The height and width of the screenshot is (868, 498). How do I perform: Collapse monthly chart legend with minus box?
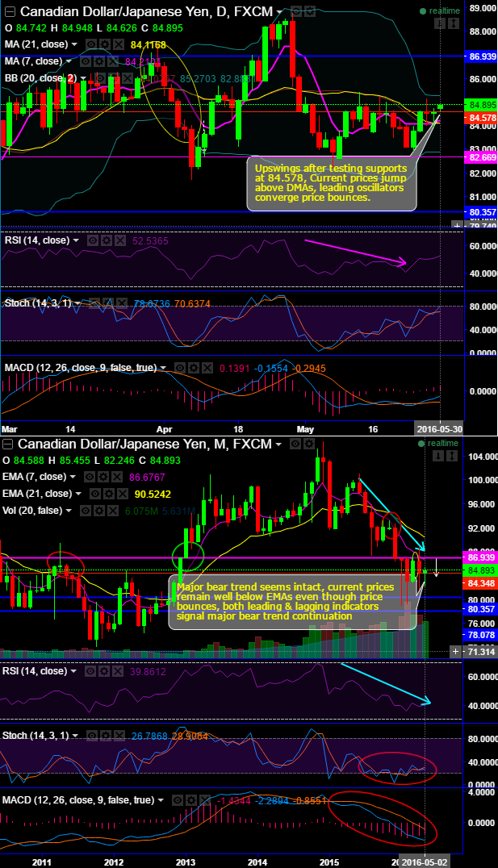(x=7, y=444)
